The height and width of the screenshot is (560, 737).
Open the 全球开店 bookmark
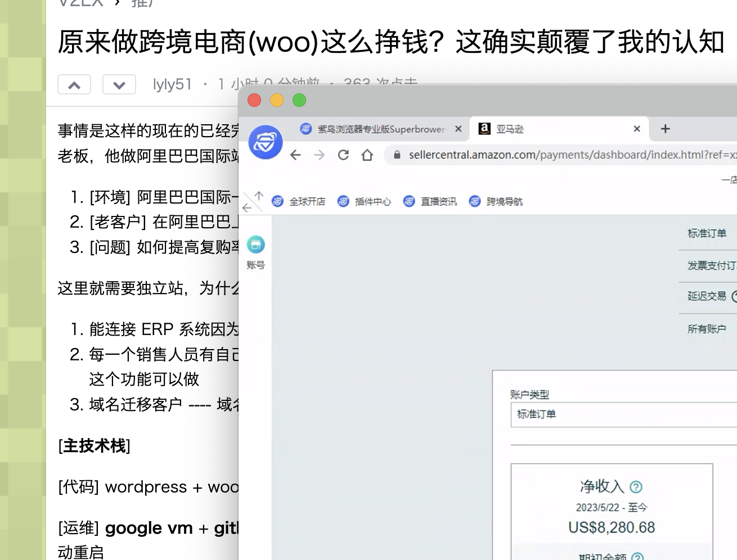(299, 201)
